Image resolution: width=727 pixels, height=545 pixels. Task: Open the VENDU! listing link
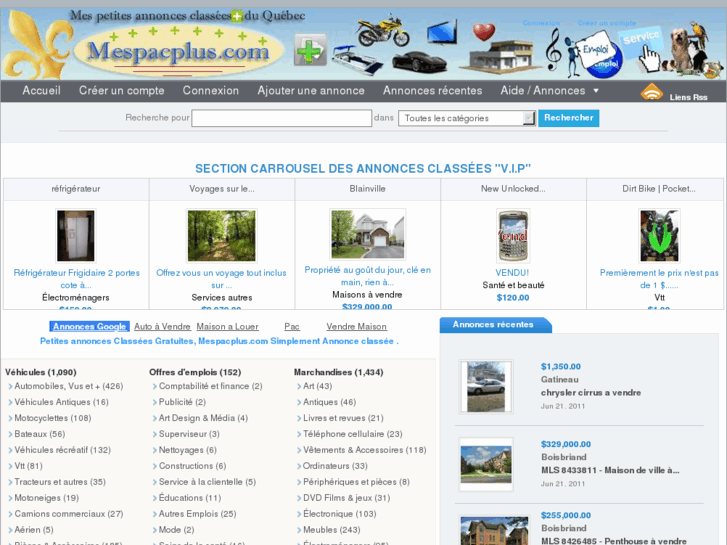point(512,273)
